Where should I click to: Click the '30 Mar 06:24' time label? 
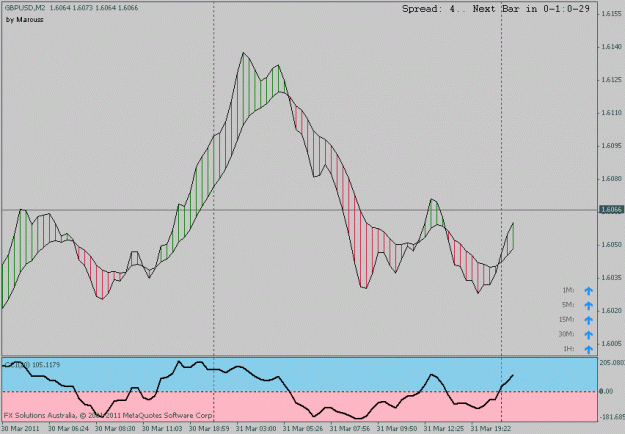point(69,429)
